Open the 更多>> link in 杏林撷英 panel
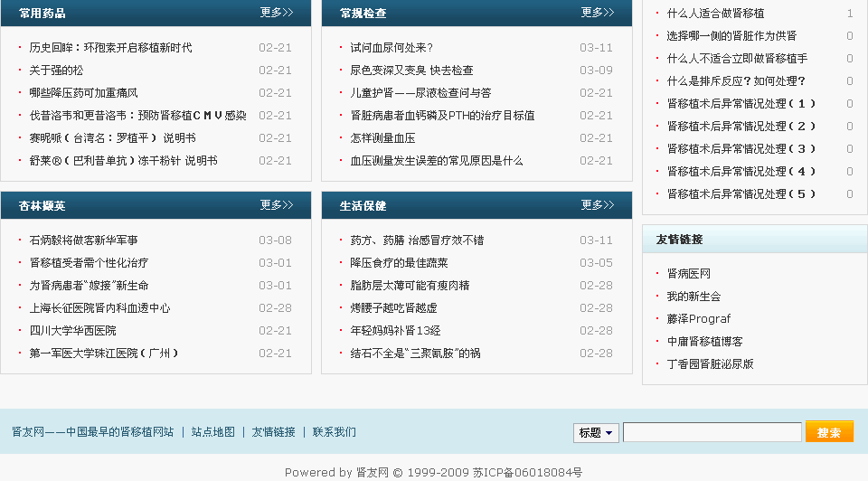The height and width of the screenshot is (481, 868). (x=277, y=205)
